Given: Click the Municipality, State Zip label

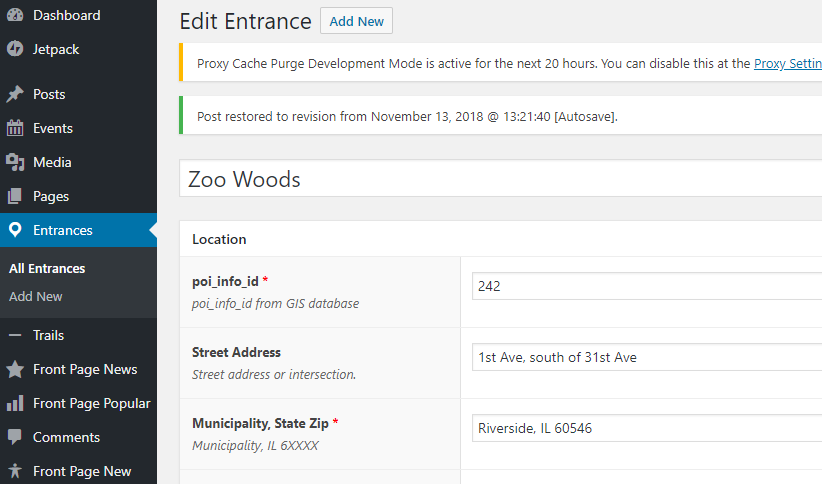Looking at the screenshot, I should tap(261, 423).
